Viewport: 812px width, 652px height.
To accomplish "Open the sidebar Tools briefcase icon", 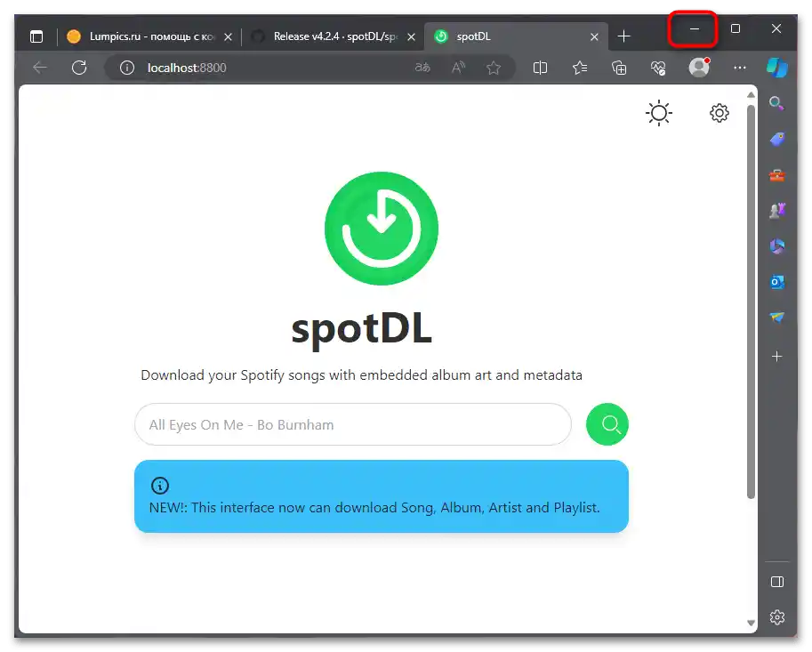I will coord(776,175).
